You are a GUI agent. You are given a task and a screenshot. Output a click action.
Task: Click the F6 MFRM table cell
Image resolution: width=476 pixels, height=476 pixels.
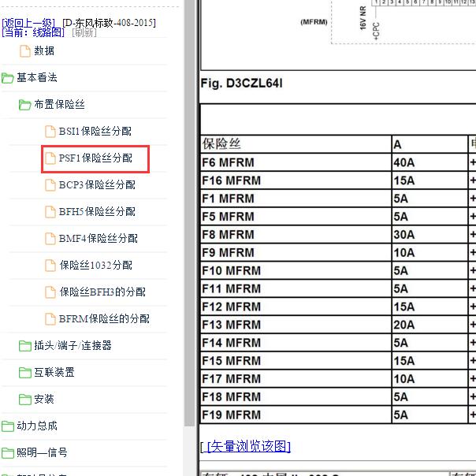(296, 162)
